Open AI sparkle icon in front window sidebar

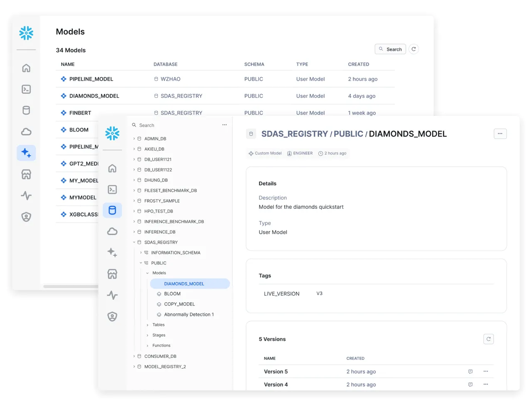[112, 252]
